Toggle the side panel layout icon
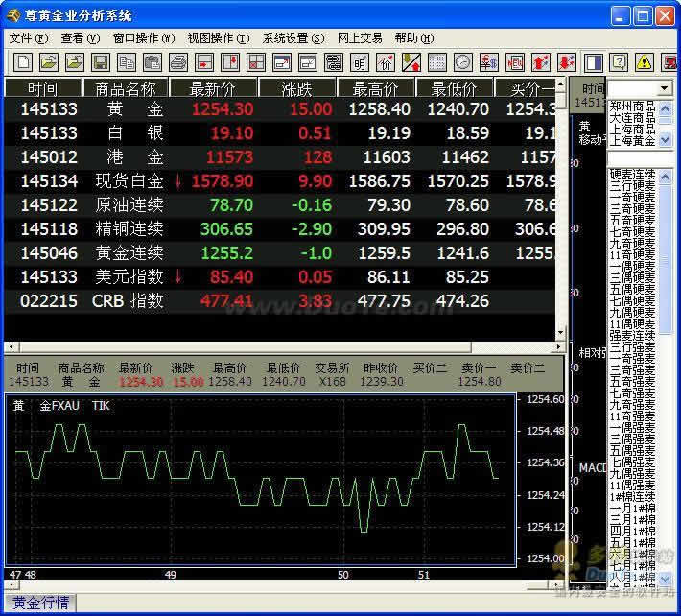This screenshot has width=681, height=616. tap(593, 63)
